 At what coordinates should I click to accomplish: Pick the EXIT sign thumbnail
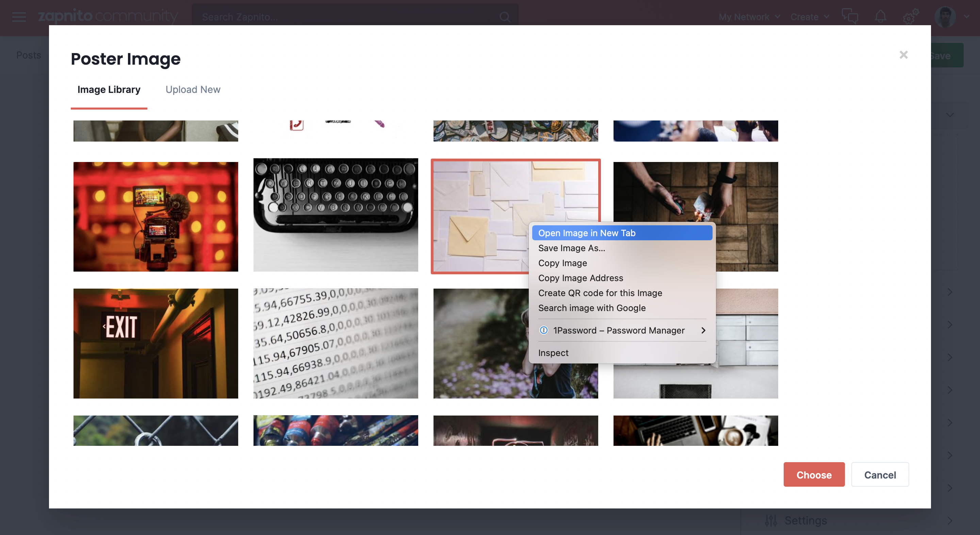tap(156, 343)
